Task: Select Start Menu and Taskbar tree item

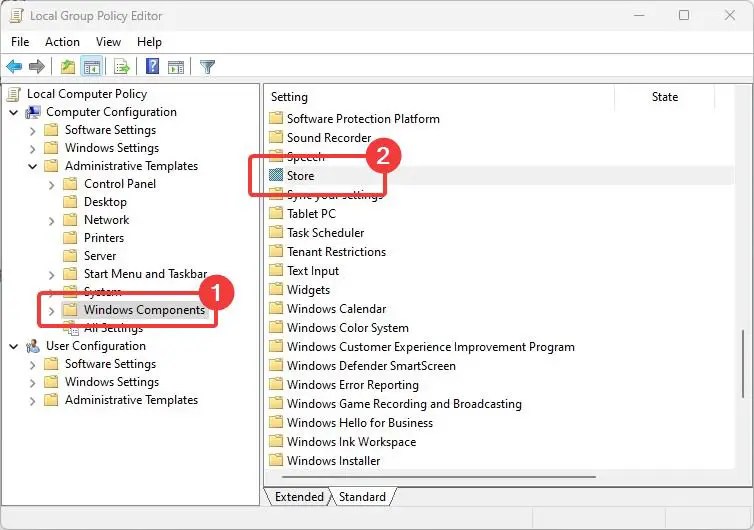Action: pyautogui.click(x=145, y=274)
